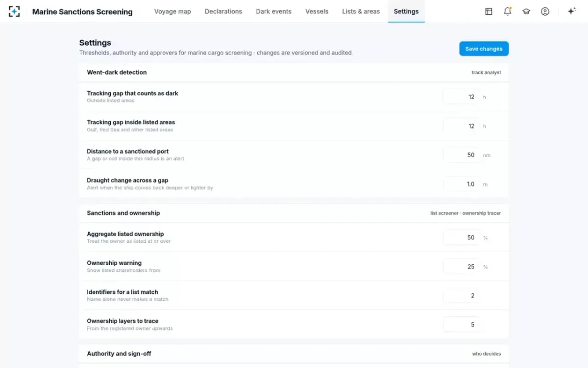Image resolution: width=588 pixels, height=368 pixels.
Task: Open the Declarations tab
Action: coord(223,11)
